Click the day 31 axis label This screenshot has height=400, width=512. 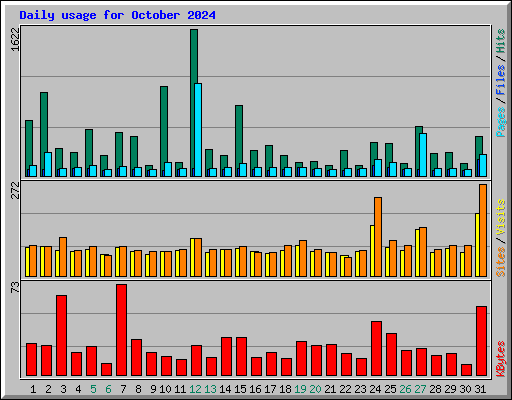[480, 389]
